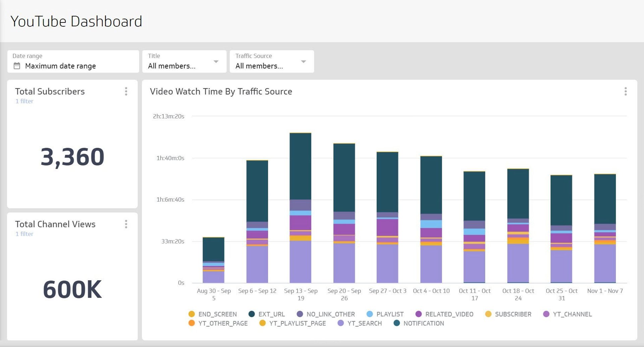Open the Maximum date range picker
Viewport: 644px width, 347px height.
pos(60,66)
